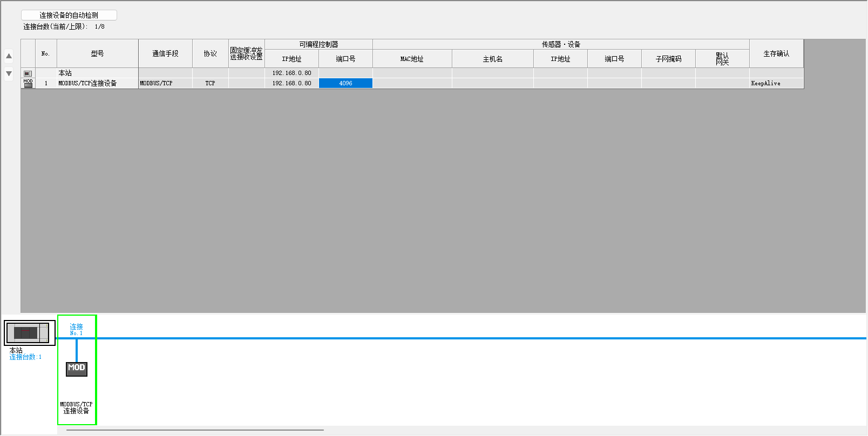Click the MOD icon in row 1

click(28, 83)
